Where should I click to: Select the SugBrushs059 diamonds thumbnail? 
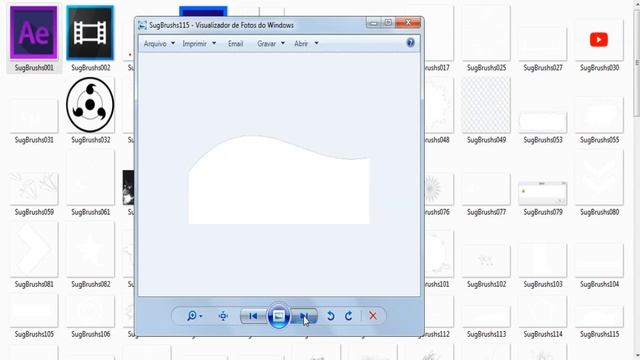click(34, 188)
